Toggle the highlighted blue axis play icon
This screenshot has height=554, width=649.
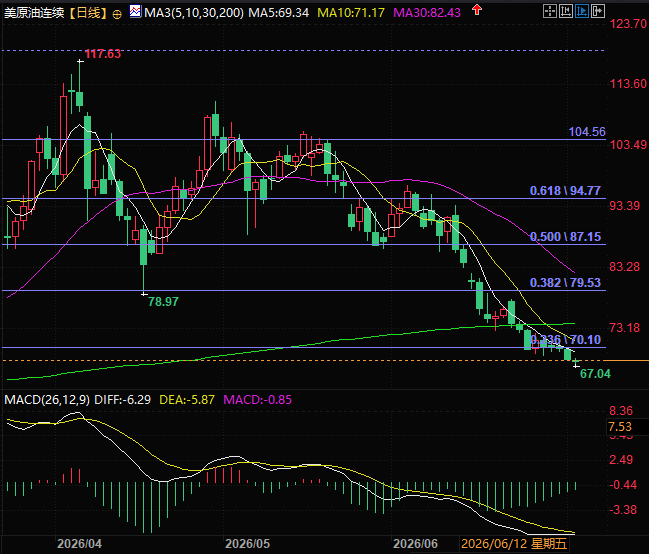[x=582, y=11]
